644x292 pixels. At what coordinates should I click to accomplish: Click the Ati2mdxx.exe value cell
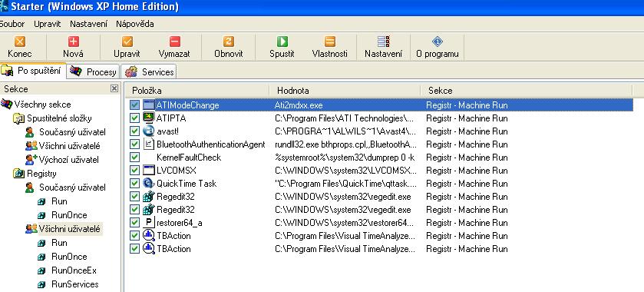[299, 105]
